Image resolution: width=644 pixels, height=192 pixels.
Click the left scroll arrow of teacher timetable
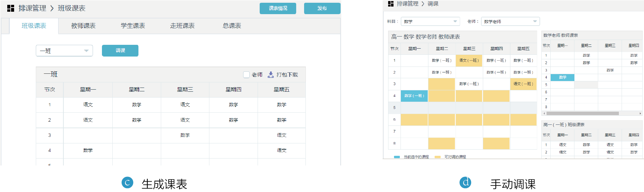tap(544, 113)
